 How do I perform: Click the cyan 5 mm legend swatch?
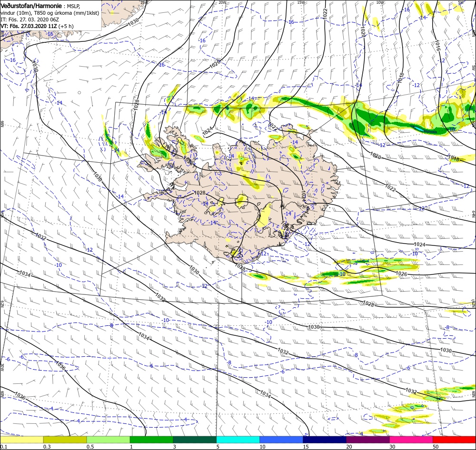coord(238,440)
